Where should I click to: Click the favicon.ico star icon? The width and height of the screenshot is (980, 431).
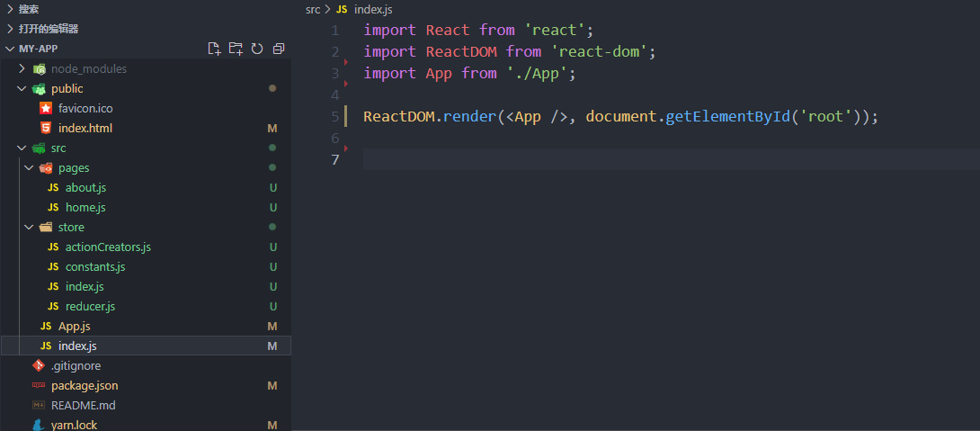pos(46,108)
